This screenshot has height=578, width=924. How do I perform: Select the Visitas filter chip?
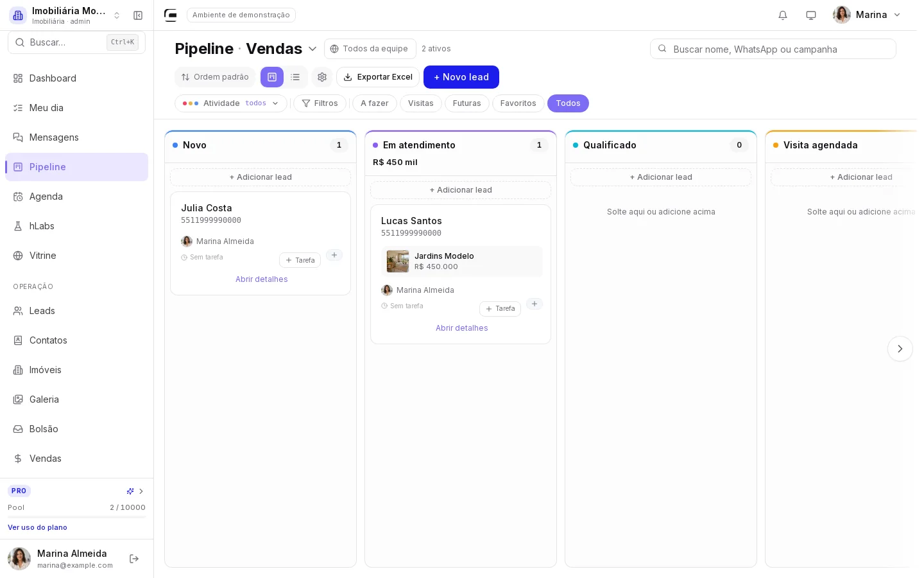click(x=421, y=103)
